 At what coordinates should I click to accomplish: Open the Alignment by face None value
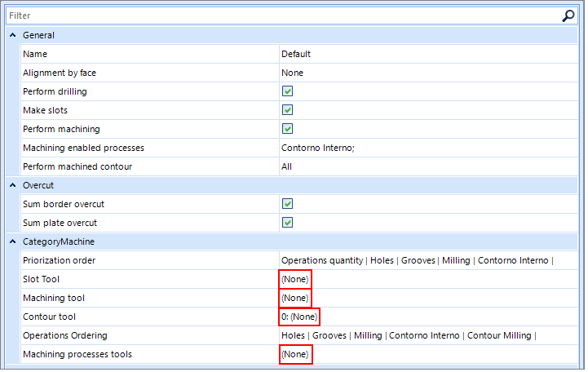click(x=292, y=73)
